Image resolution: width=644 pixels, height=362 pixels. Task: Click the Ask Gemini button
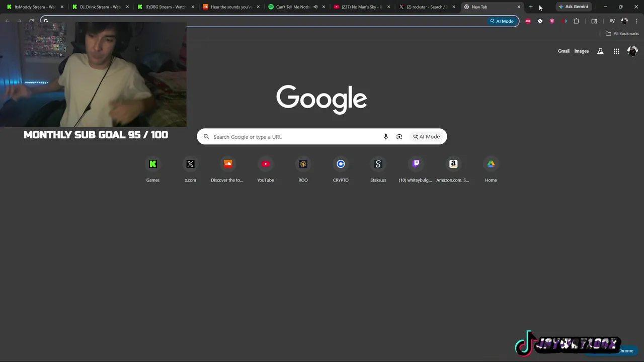point(573,7)
